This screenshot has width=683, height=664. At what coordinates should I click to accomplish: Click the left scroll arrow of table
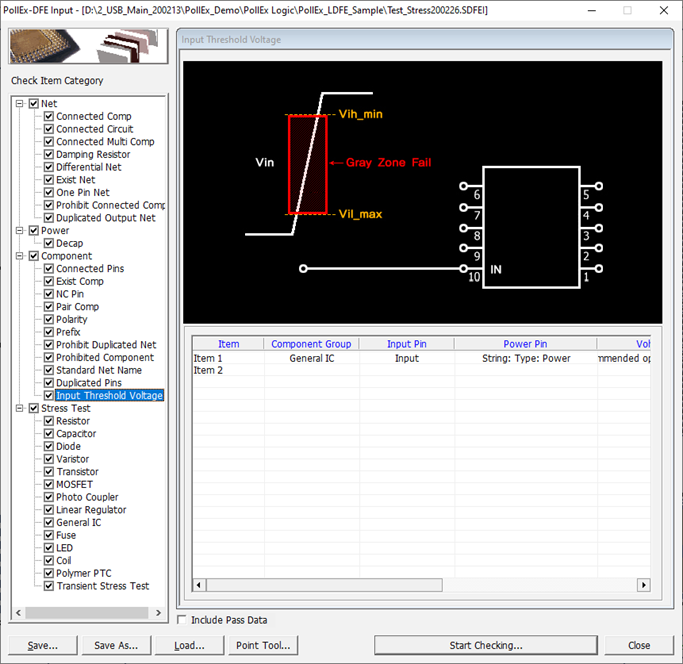point(198,585)
